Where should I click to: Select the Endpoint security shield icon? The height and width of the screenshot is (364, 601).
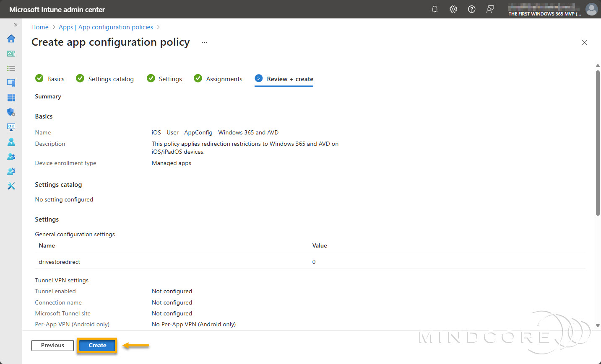(11, 112)
